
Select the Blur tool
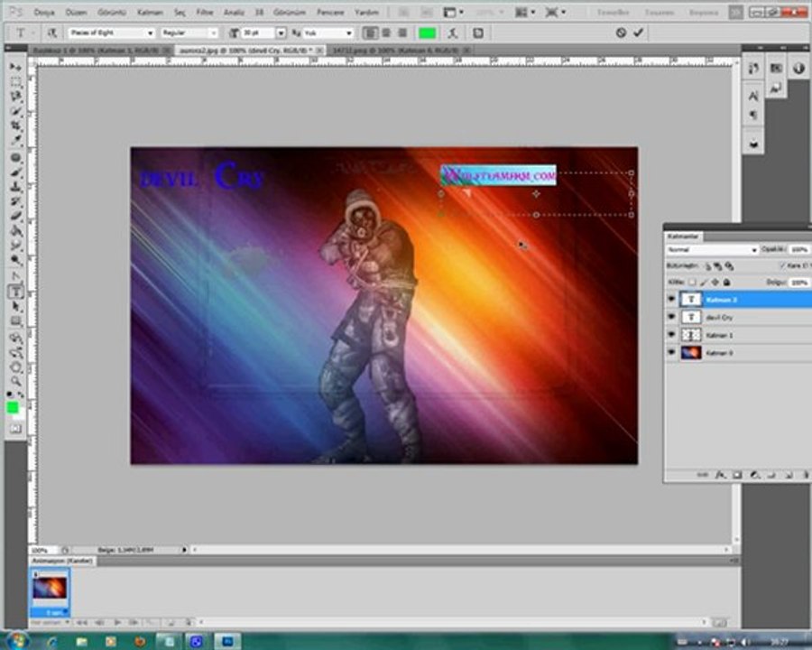[x=15, y=244]
